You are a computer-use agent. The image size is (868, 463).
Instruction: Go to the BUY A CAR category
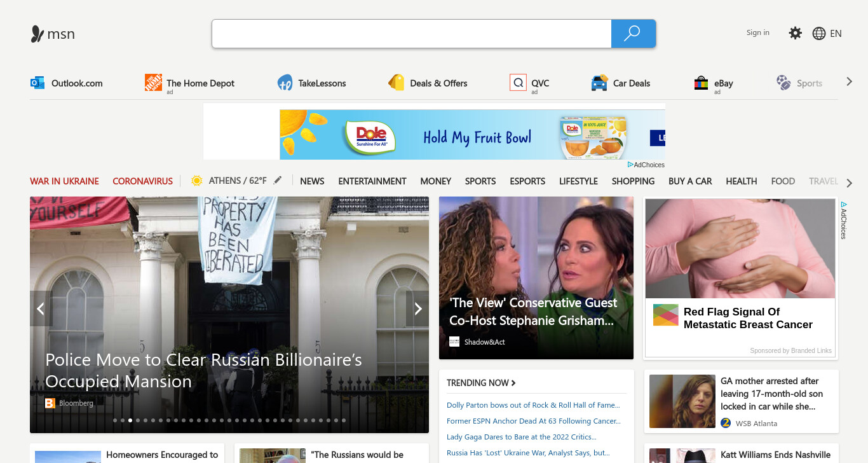[690, 181]
